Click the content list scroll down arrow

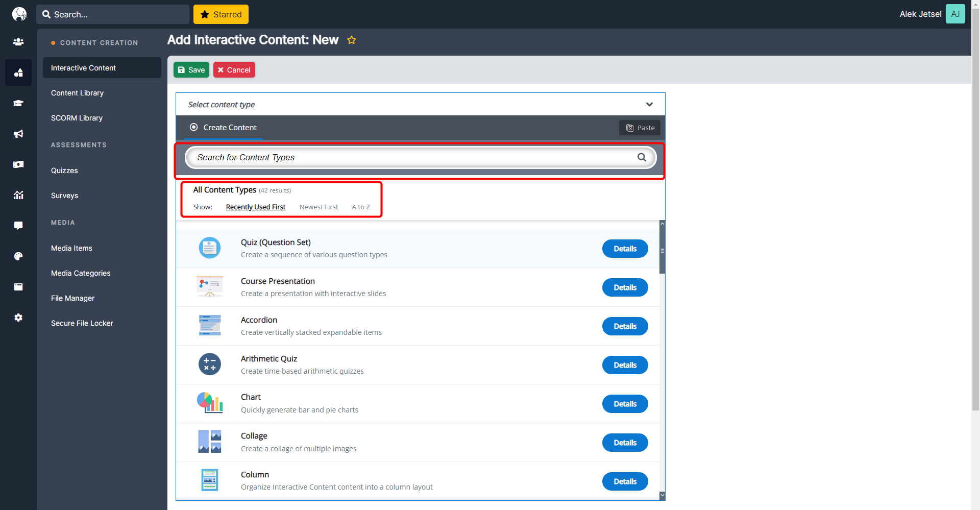(663, 495)
